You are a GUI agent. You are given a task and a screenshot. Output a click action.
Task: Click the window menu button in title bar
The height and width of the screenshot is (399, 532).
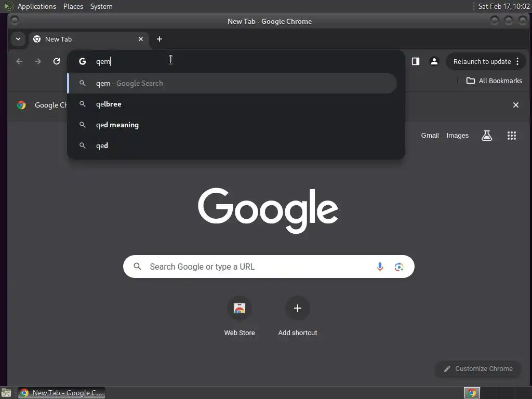(x=14, y=20)
